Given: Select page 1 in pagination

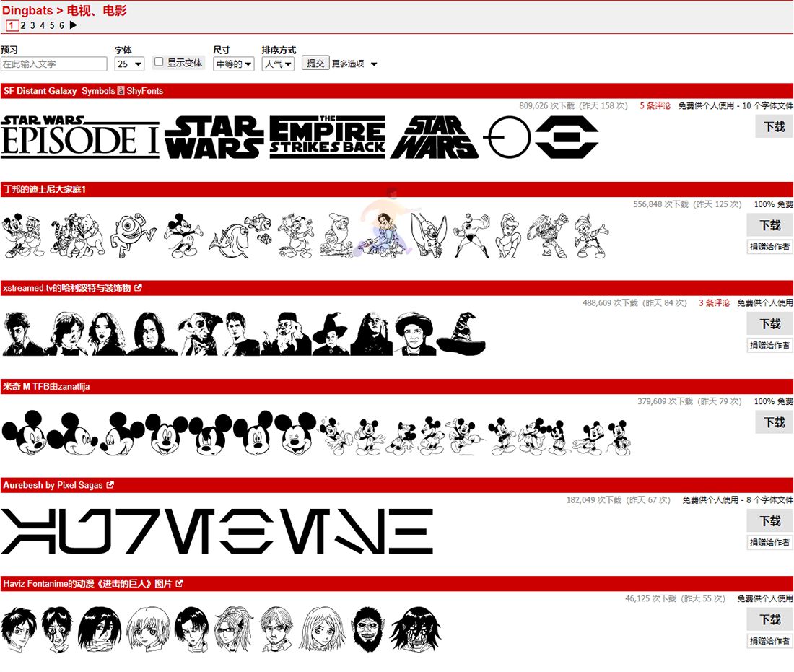Looking at the screenshot, I should pos(12,25).
